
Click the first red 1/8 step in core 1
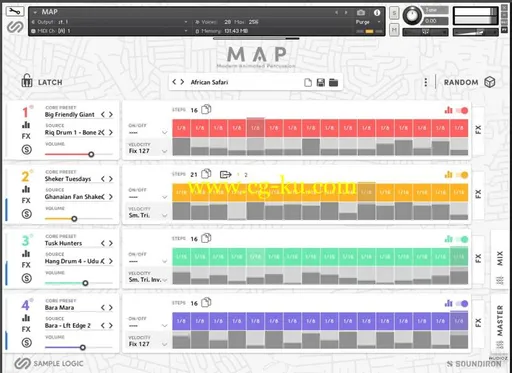tap(181, 128)
